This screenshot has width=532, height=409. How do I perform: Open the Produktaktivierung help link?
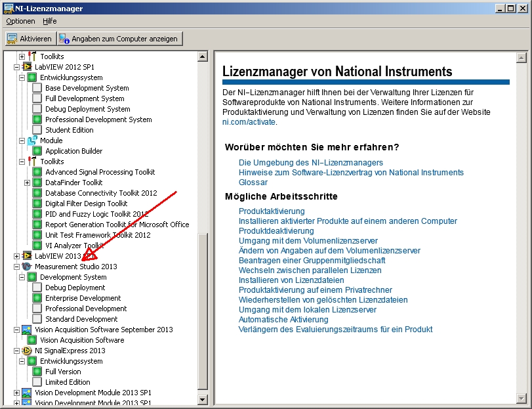[x=272, y=211]
